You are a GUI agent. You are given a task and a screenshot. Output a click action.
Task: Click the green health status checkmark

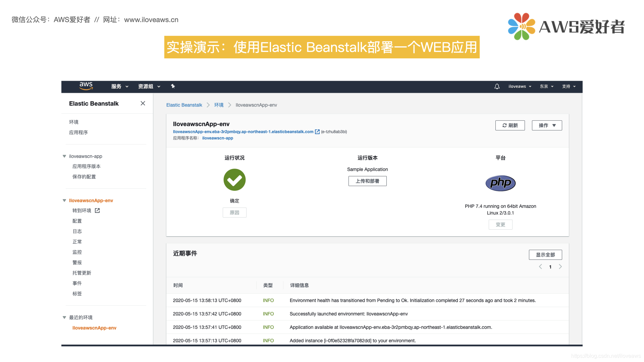[234, 180]
